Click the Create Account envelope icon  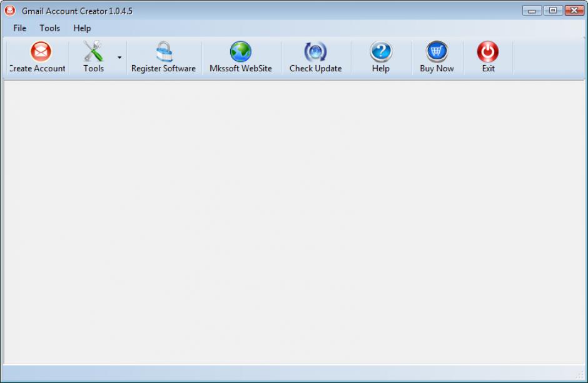click(41, 51)
